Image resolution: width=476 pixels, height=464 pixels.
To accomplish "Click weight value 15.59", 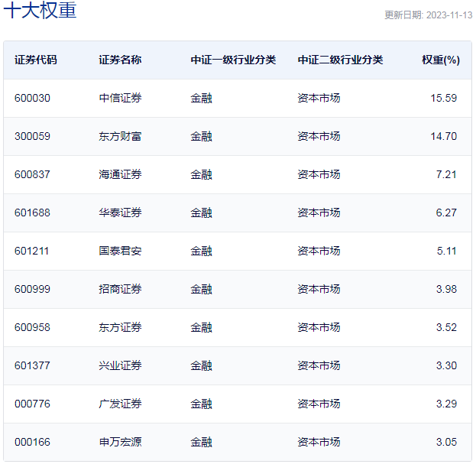I will (x=443, y=98).
